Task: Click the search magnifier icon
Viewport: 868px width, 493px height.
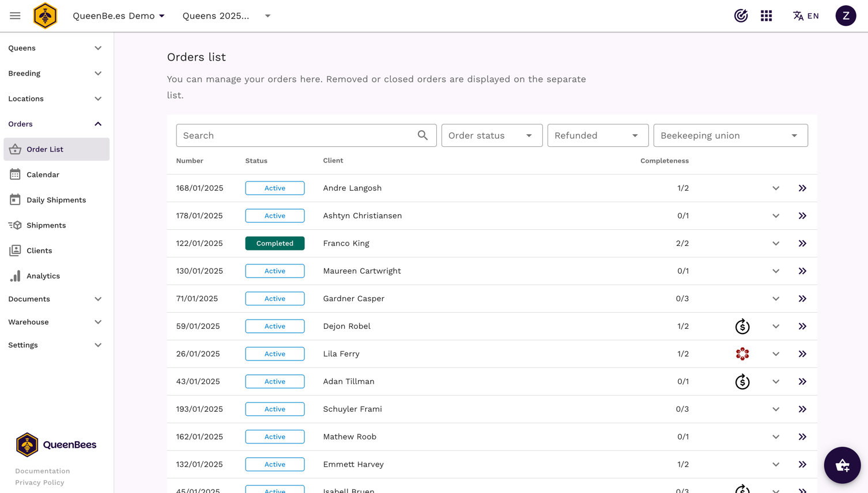Action: pos(422,135)
